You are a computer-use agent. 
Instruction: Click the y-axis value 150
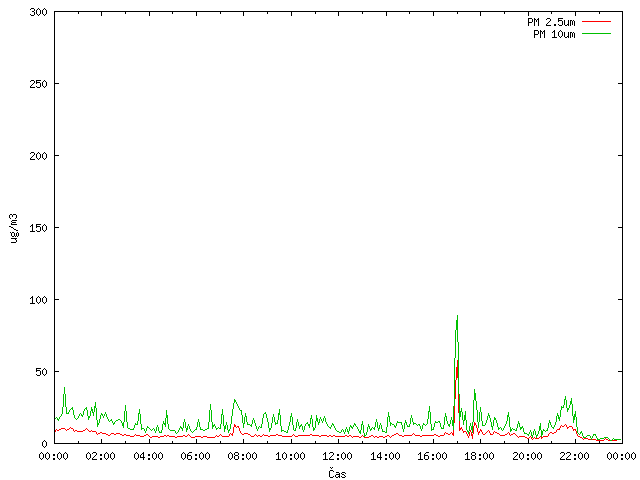coord(38,228)
